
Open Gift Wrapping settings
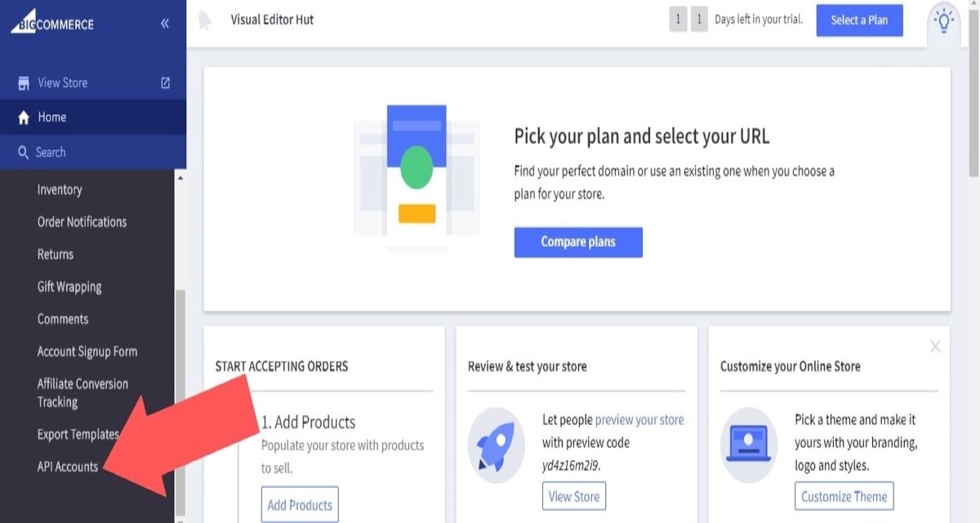coord(69,287)
